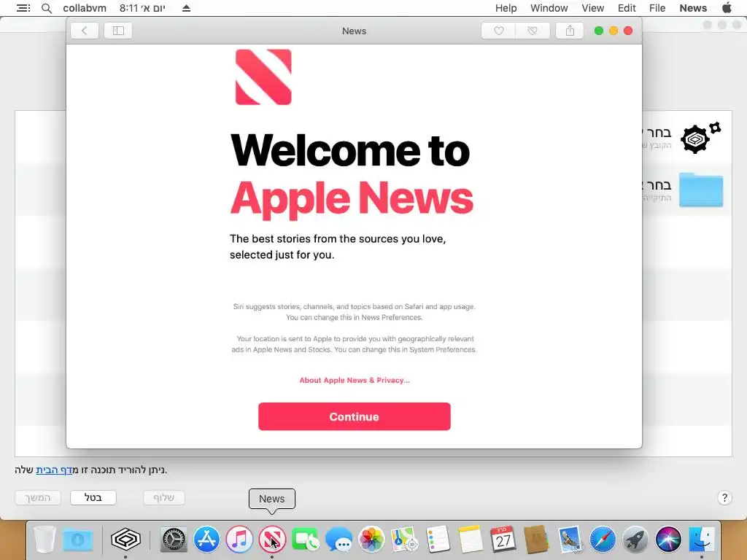Click the help question mark button in installer
747x560 pixels.
[724, 497]
